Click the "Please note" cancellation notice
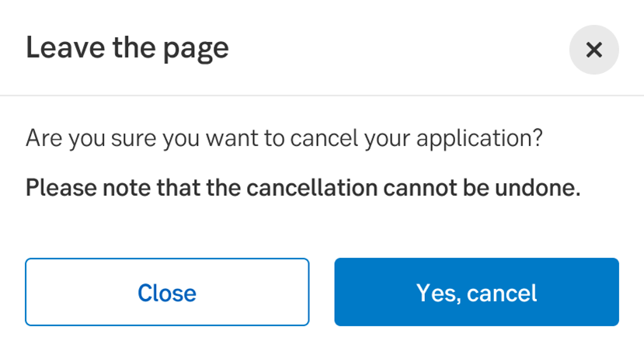644x351 pixels. [303, 188]
